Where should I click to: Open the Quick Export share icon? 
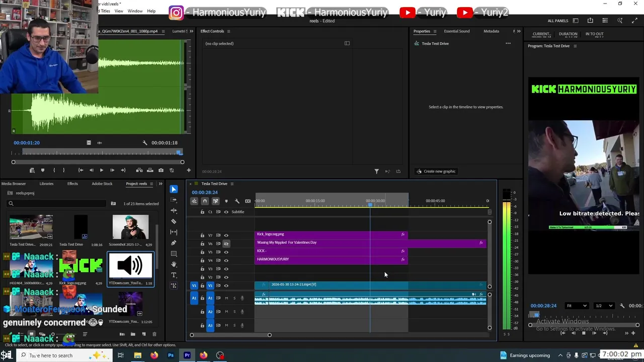tap(590, 21)
